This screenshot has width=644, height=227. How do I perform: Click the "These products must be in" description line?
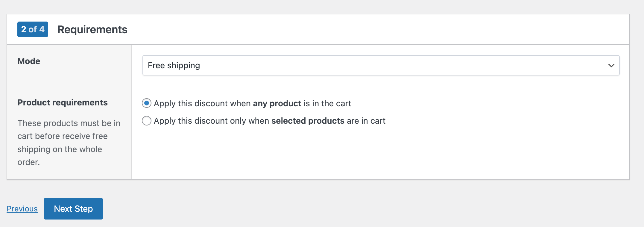coord(69,123)
